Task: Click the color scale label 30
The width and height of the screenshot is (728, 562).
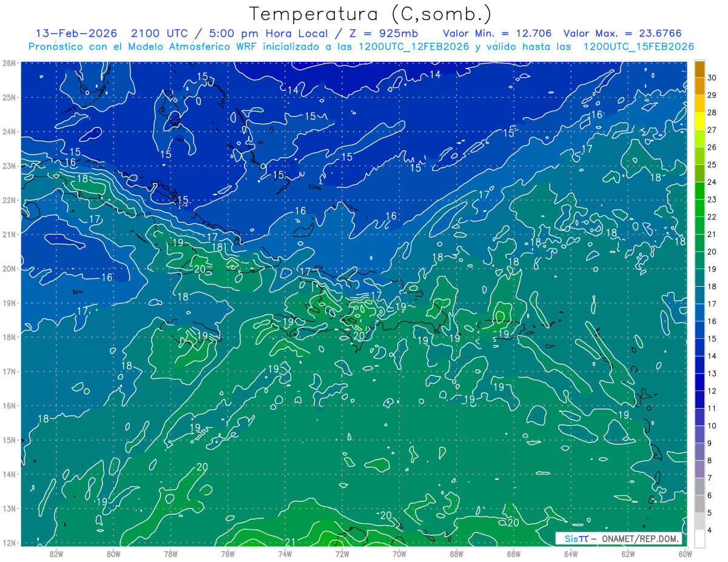Action: tap(712, 78)
